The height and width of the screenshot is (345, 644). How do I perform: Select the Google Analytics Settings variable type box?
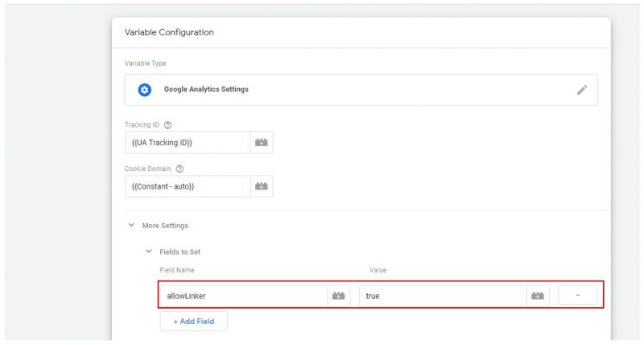tap(361, 90)
